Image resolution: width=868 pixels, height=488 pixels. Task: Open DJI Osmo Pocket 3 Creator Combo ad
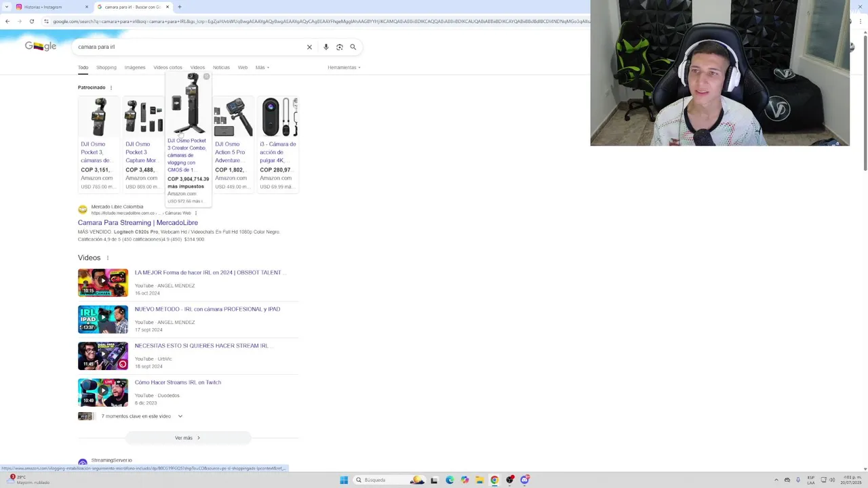(189, 139)
